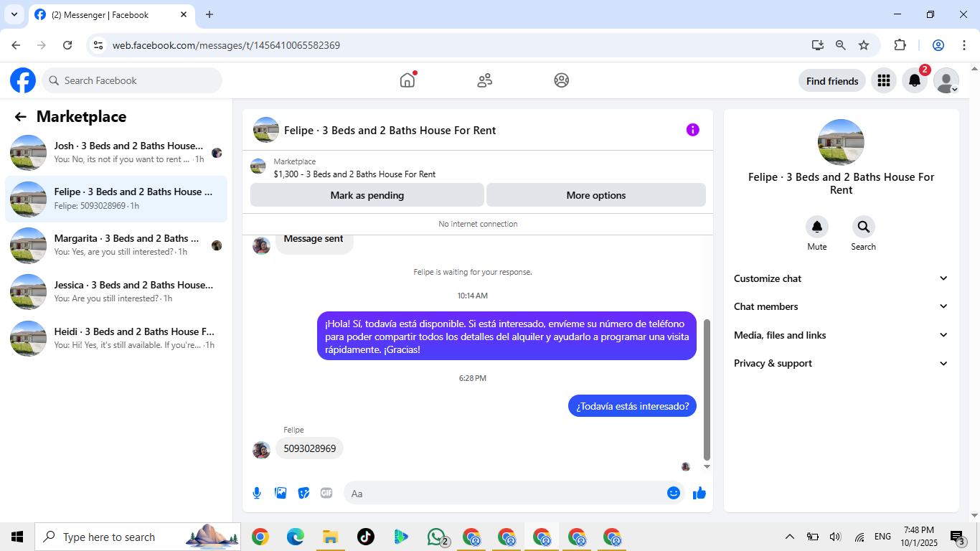Expand the Chat members section
This screenshot has width=980, height=551.
tap(841, 306)
